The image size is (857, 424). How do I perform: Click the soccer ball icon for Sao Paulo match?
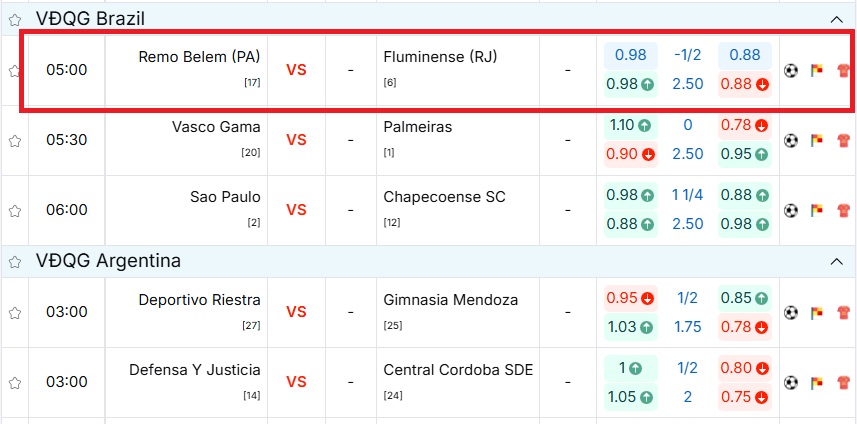790,211
